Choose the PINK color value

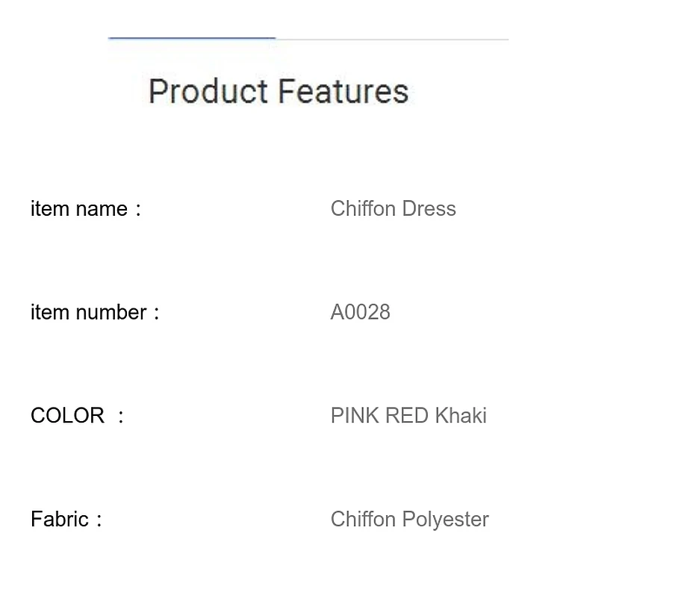[355, 415]
